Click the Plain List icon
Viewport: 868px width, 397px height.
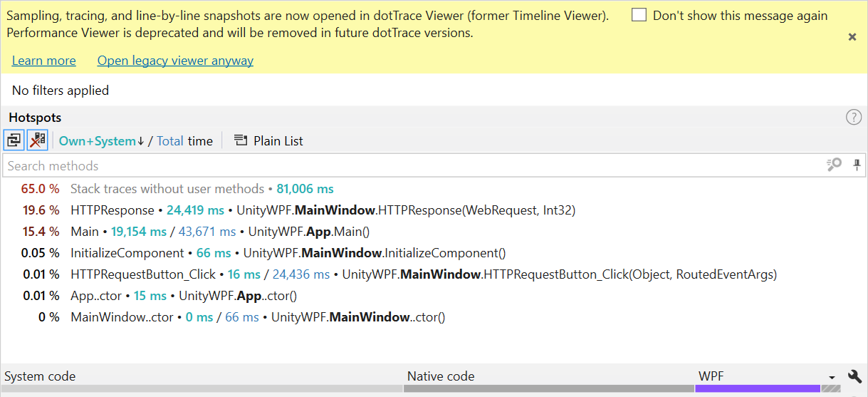tap(241, 141)
